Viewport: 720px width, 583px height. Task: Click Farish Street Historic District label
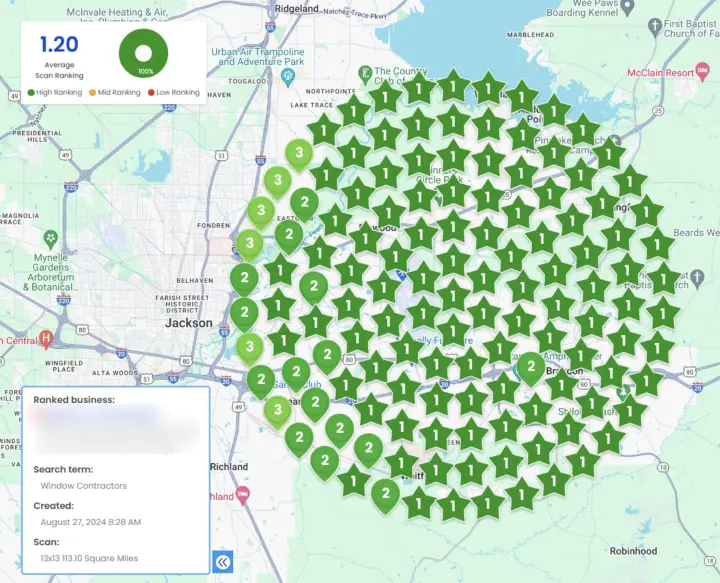click(182, 304)
